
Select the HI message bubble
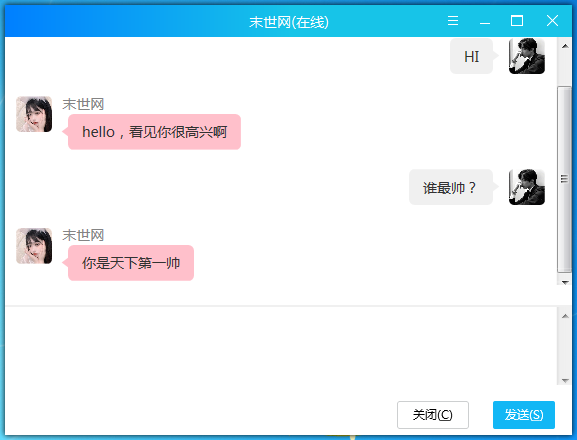(471, 56)
